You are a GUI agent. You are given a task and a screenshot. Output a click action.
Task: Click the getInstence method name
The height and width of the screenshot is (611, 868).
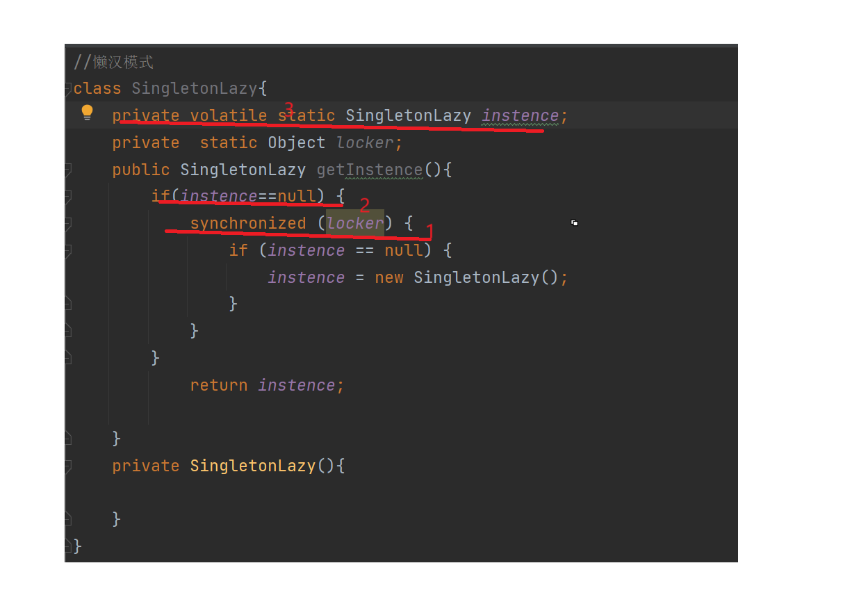pos(370,170)
